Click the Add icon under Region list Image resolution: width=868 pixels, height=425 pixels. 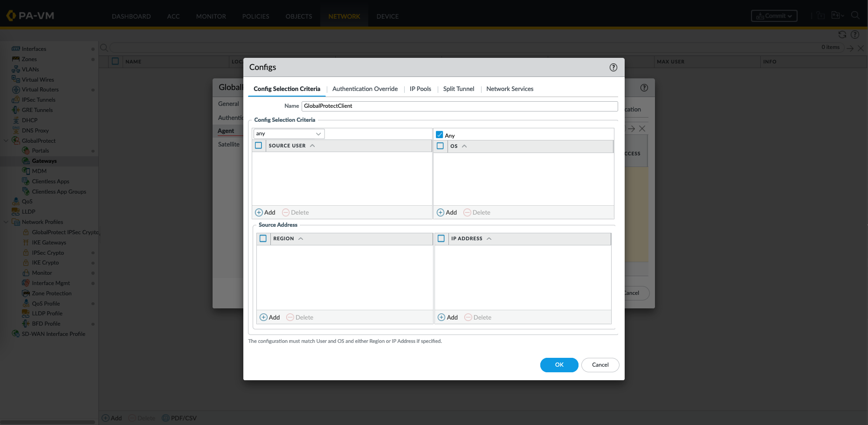[264, 317]
